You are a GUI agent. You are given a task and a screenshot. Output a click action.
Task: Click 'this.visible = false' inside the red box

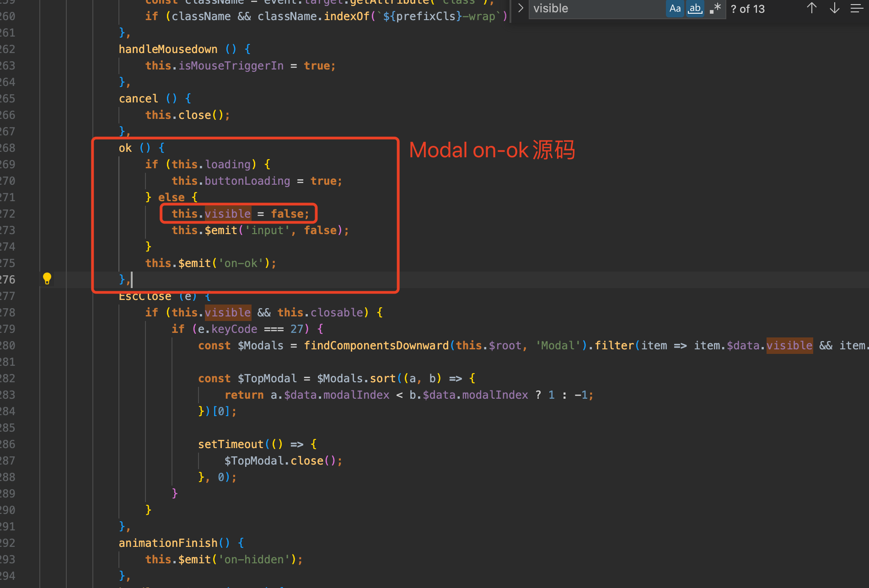(x=238, y=214)
